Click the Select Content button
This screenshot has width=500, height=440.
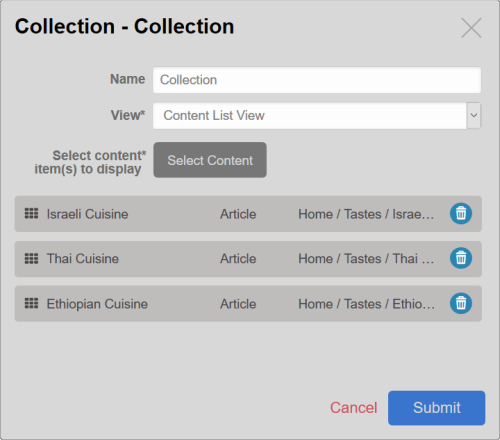[x=210, y=160]
